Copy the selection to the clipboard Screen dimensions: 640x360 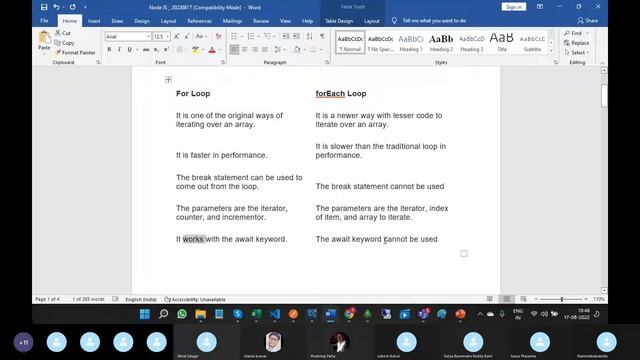click(x=65, y=42)
